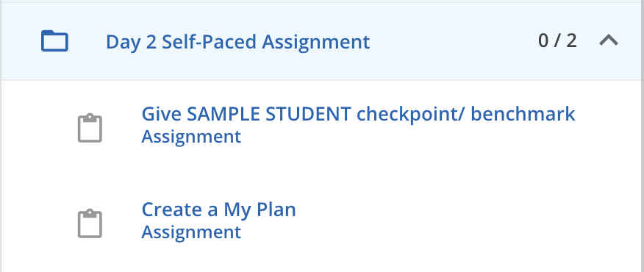Click clipboard icon beside Create a My Plan
This screenshot has width=644, height=272.
pos(90,223)
